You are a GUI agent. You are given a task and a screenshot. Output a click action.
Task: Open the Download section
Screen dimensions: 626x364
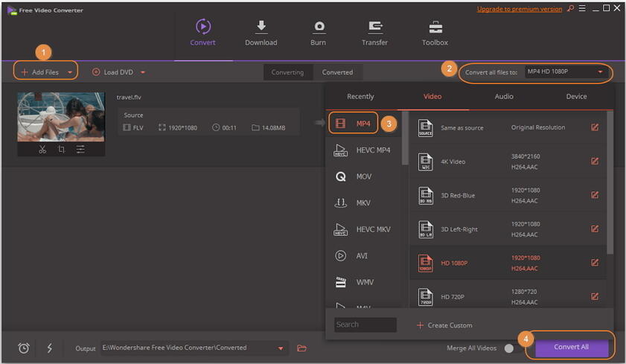pos(261,33)
